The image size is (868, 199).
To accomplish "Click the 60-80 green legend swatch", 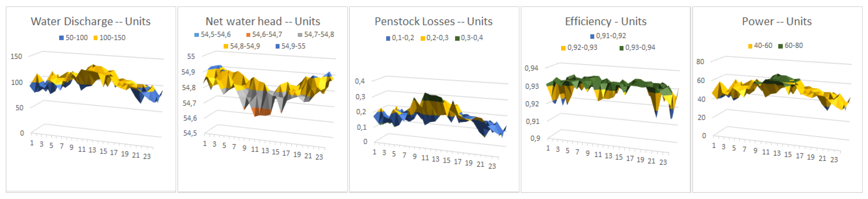I will (780, 46).
